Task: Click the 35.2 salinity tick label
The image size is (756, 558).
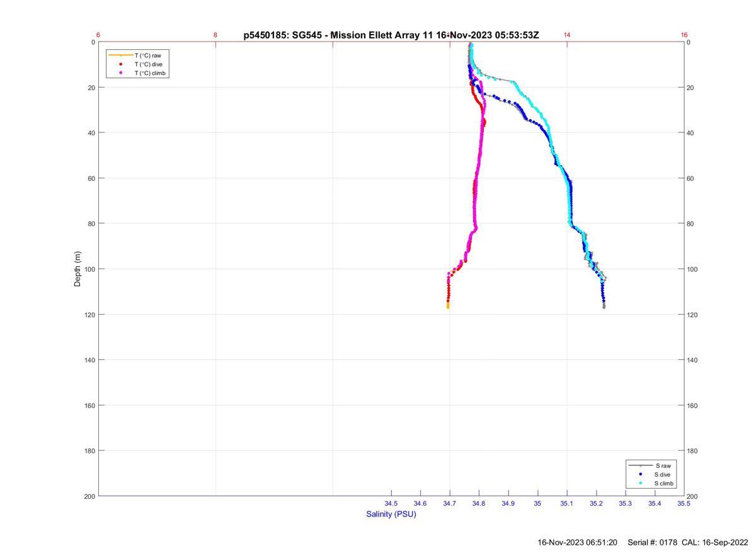Action: pos(596,504)
